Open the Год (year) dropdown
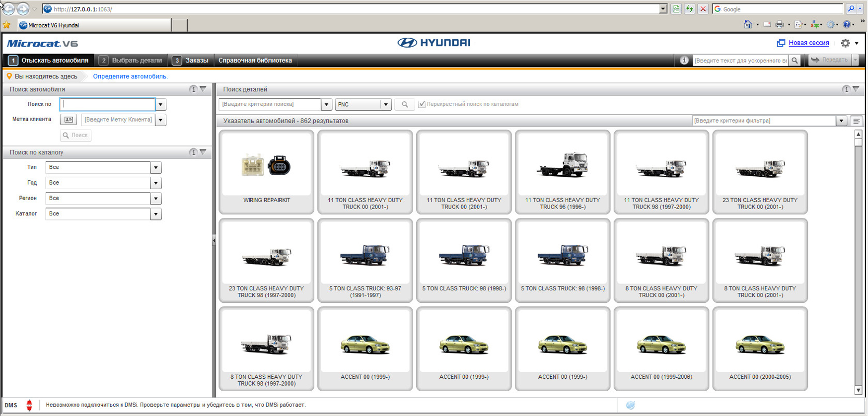Viewport: 868px width, 416px height. [x=156, y=183]
